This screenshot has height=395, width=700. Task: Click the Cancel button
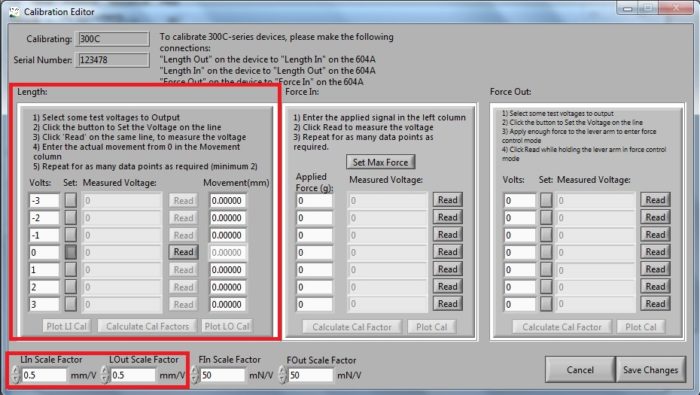click(580, 370)
